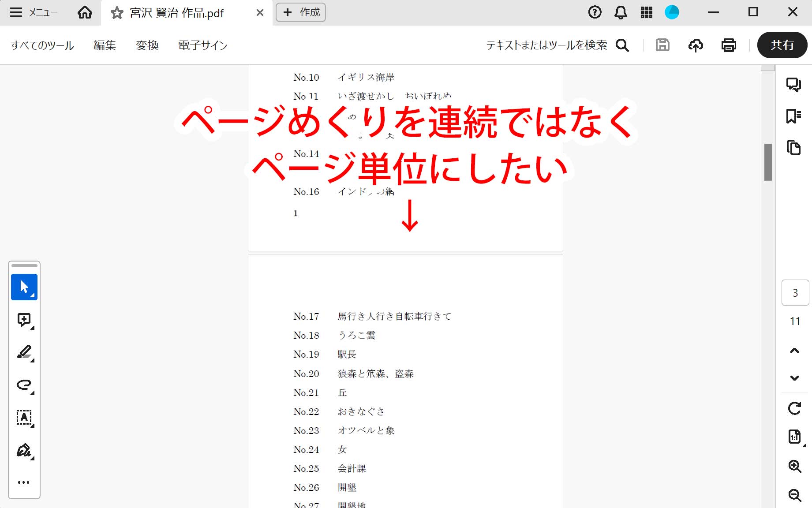Click the Print icon

[729, 45]
